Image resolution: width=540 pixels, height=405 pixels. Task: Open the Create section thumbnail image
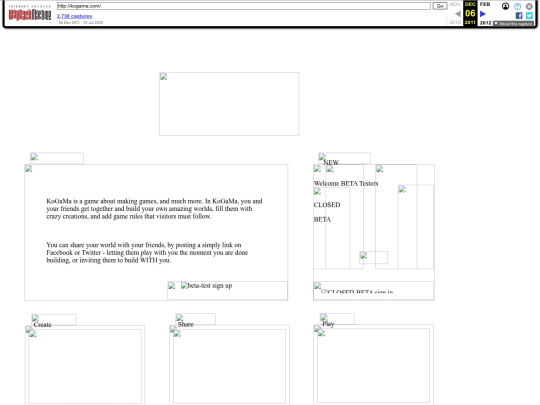coord(85,366)
